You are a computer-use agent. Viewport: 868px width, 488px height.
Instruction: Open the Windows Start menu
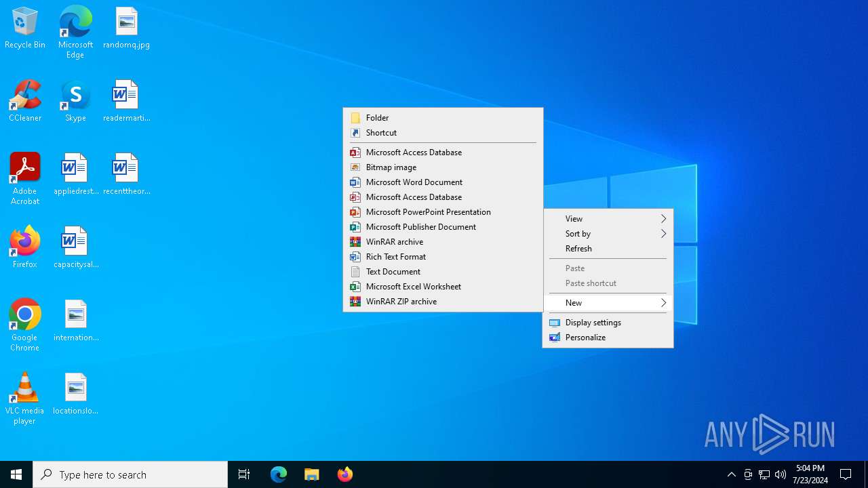(16, 474)
